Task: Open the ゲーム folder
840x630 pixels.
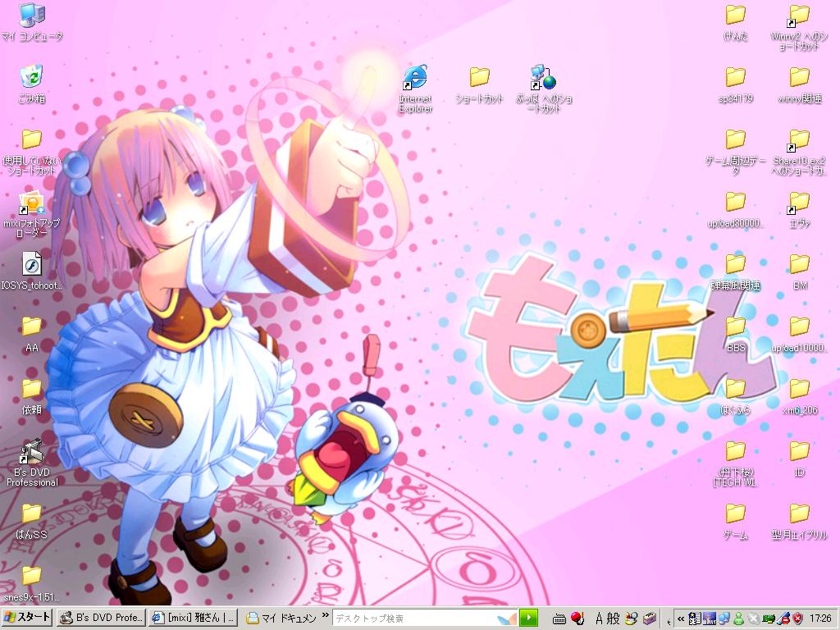Action: (736, 521)
